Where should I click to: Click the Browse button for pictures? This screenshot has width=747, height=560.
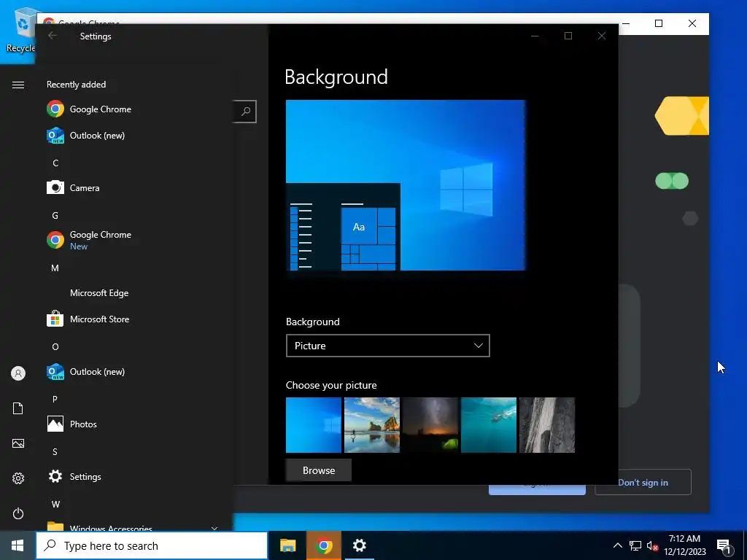click(x=319, y=470)
